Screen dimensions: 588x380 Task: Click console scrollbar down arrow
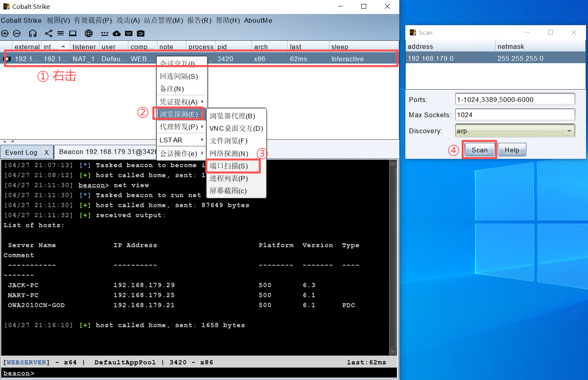[x=393, y=352]
